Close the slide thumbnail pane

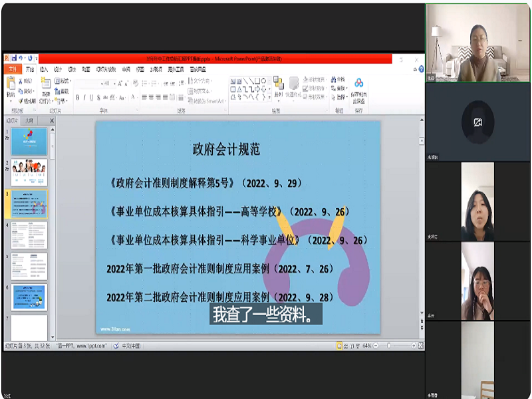(52, 121)
